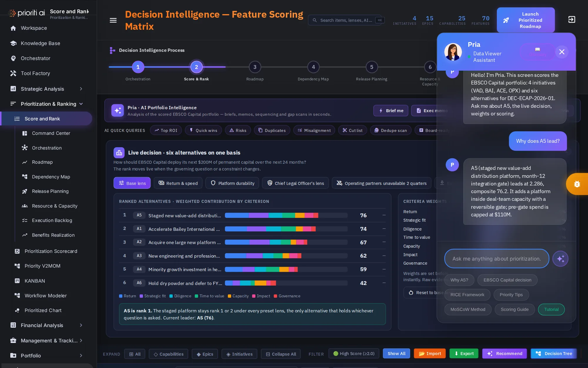
Task: Click the Recommend button
Action: pos(505,354)
